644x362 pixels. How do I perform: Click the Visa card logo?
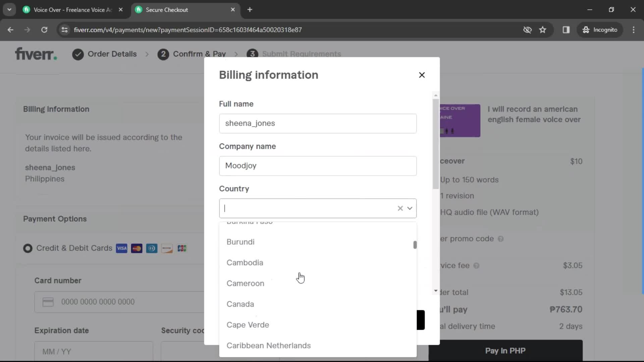coord(122,248)
